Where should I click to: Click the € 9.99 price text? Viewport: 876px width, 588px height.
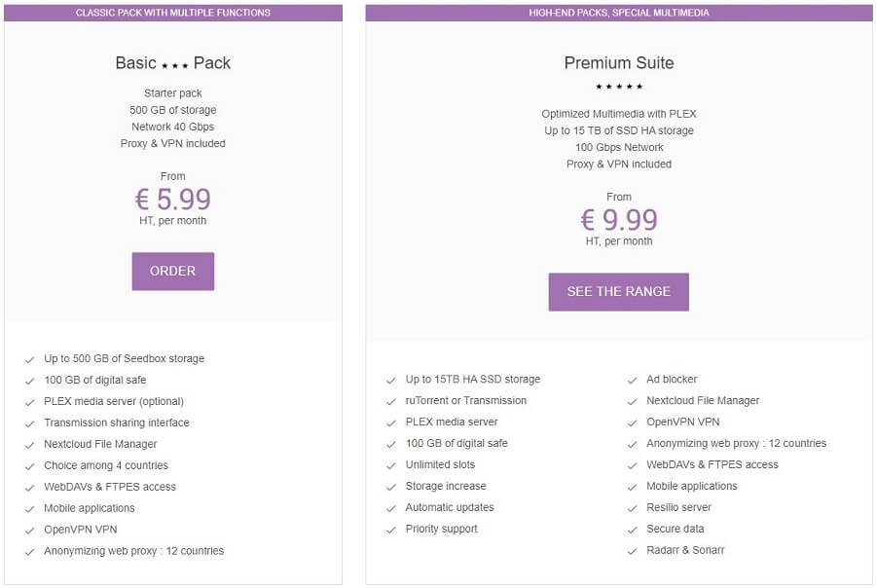619,220
